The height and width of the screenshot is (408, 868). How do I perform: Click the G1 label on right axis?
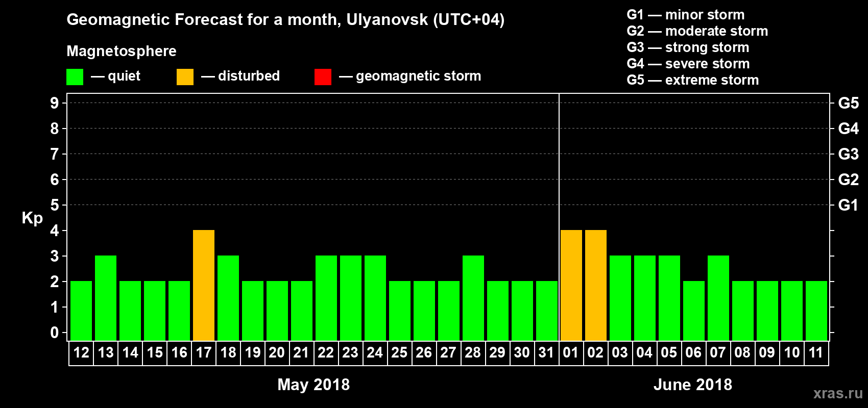pyautogui.click(x=848, y=205)
